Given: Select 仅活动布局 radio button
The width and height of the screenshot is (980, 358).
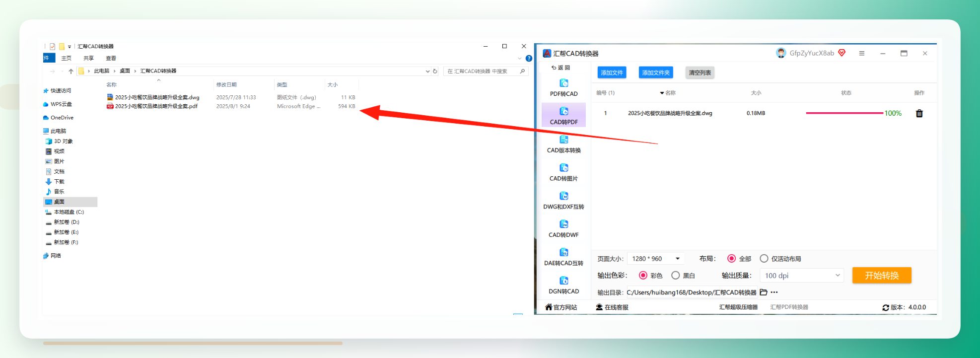Looking at the screenshot, I should [x=764, y=258].
